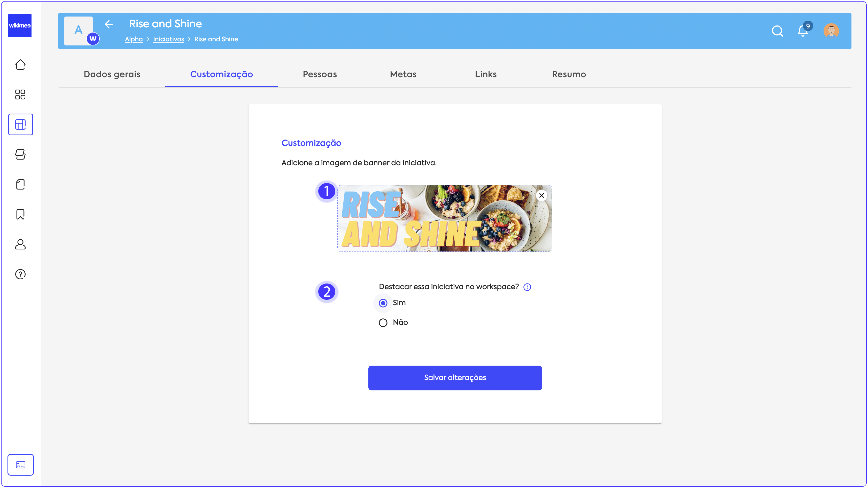Remove the banner image with X button
Image resolution: width=868 pixels, height=488 pixels.
pyautogui.click(x=541, y=195)
